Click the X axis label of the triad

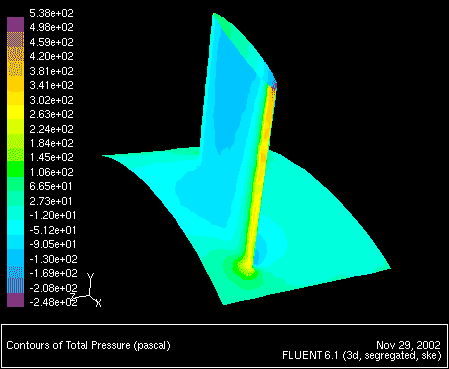(x=98, y=303)
